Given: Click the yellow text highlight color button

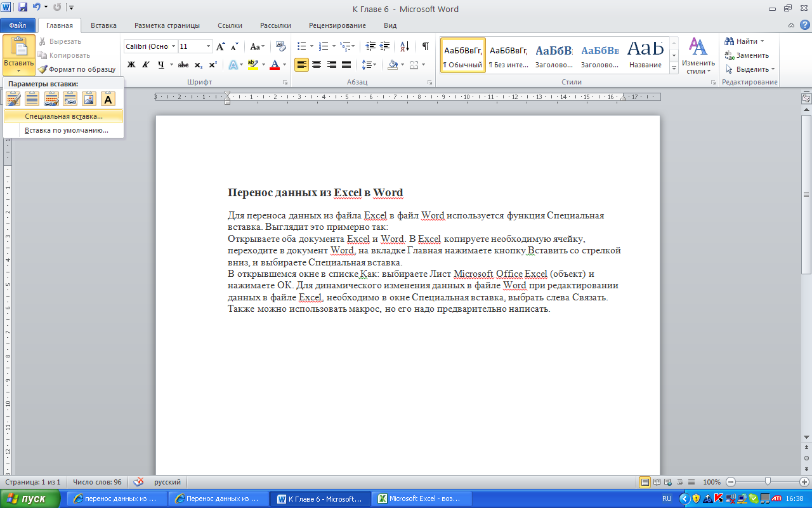Looking at the screenshot, I should 252,65.
